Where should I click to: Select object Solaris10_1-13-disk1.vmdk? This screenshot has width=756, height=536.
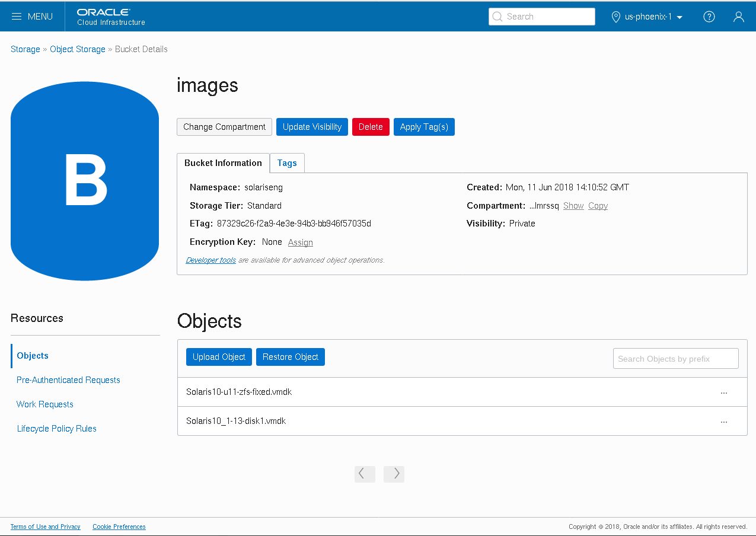(x=236, y=421)
